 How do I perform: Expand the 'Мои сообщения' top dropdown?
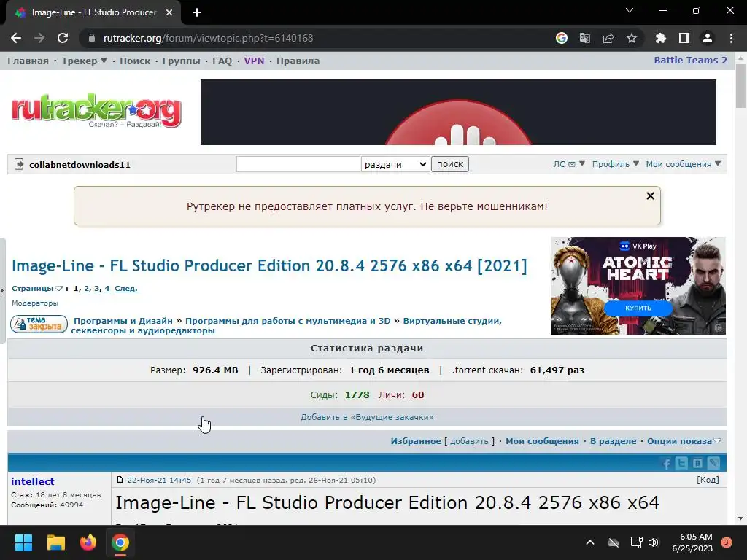coord(683,164)
